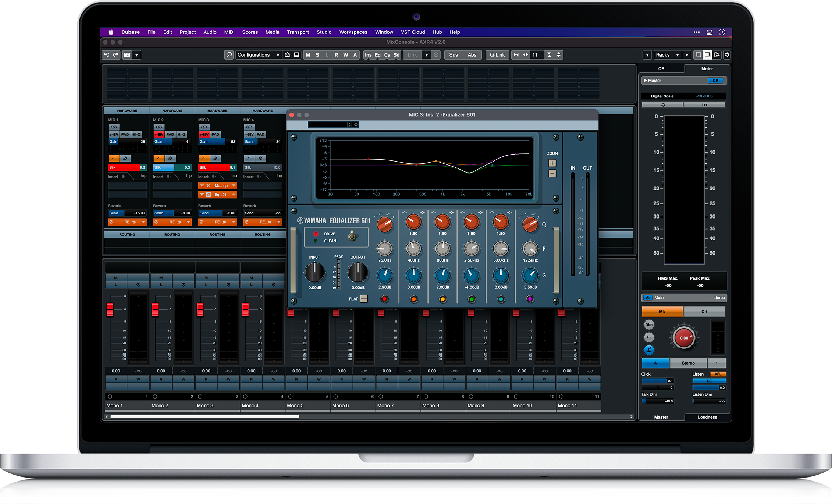This screenshot has width=832, height=504.
Task: Click the Abs button in toolbar
Action: click(x=472, y=55)
